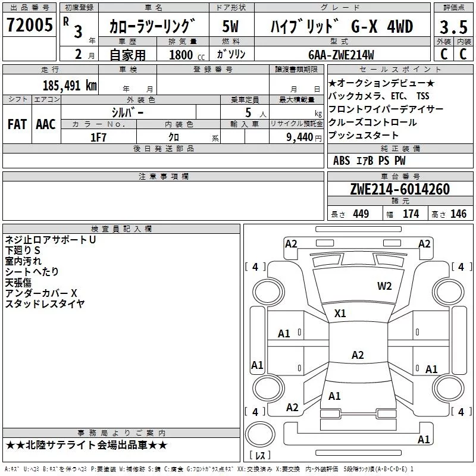Viewport: 476px width, 476px height.
Task: Click inspector note 天張傷
Action: coord(18,282)
